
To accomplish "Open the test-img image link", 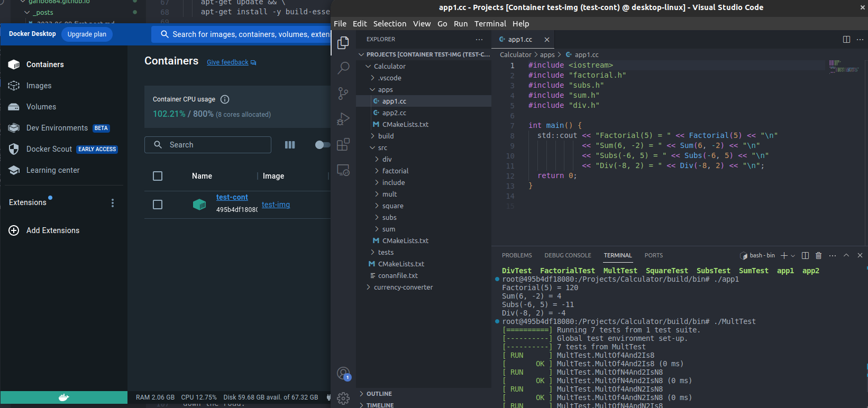I will pyautogui.click(x=276, y=205).
